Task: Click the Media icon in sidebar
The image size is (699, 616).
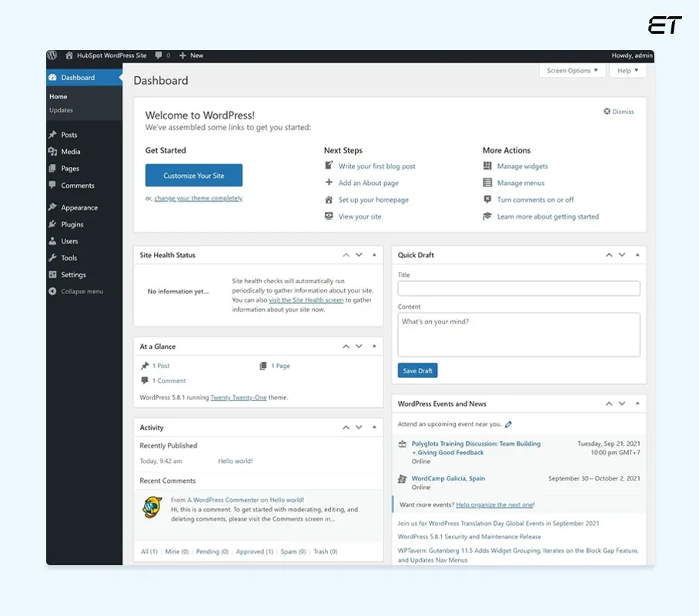Action: 52,151
